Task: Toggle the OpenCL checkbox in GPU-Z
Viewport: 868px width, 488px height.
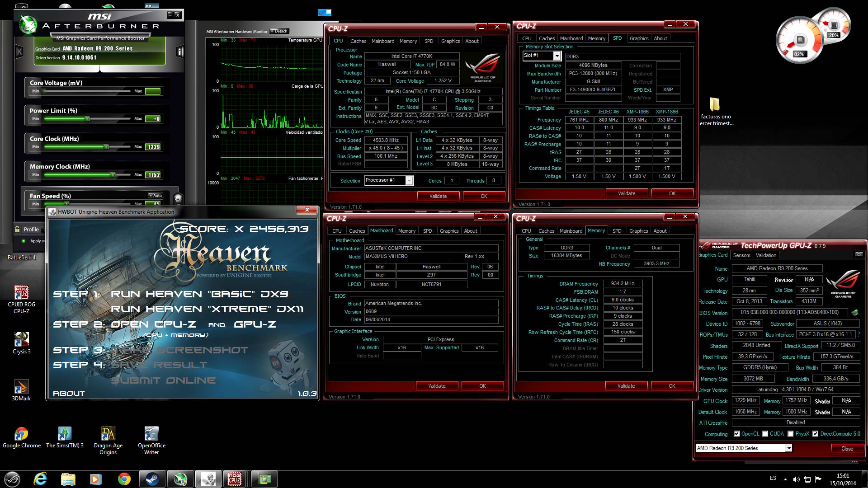Action: [736, 434]
